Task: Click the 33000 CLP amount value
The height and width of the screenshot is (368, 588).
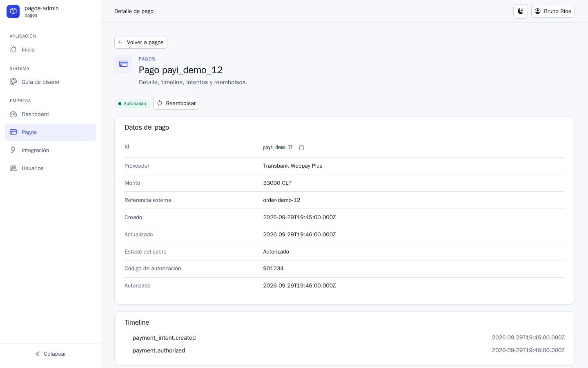Action: tap(277, 183)
